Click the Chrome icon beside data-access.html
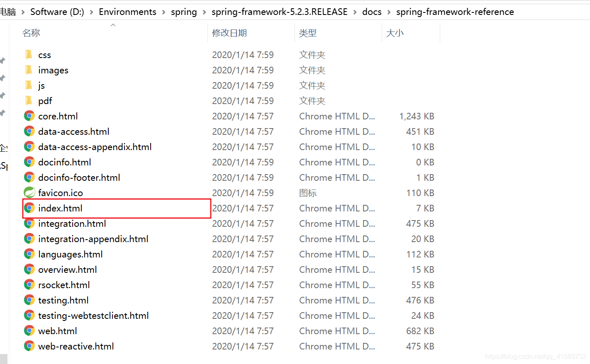 [29, 131]
